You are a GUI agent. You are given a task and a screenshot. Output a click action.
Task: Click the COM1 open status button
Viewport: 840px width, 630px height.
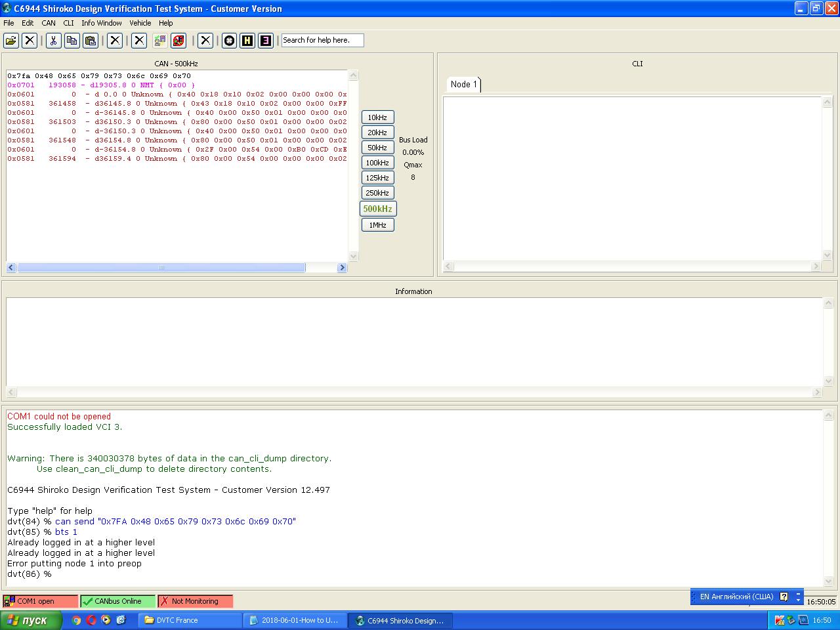click(x=39, y=601)
